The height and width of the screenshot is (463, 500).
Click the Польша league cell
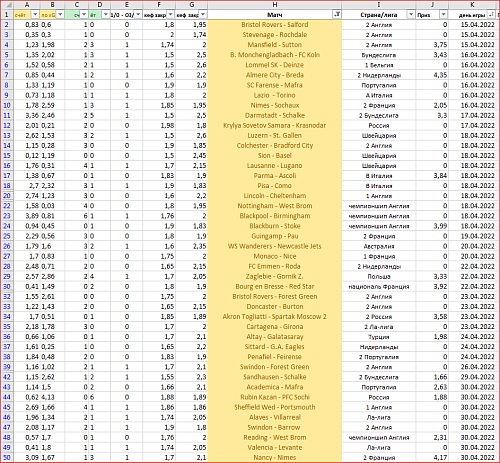click(379, 276)
